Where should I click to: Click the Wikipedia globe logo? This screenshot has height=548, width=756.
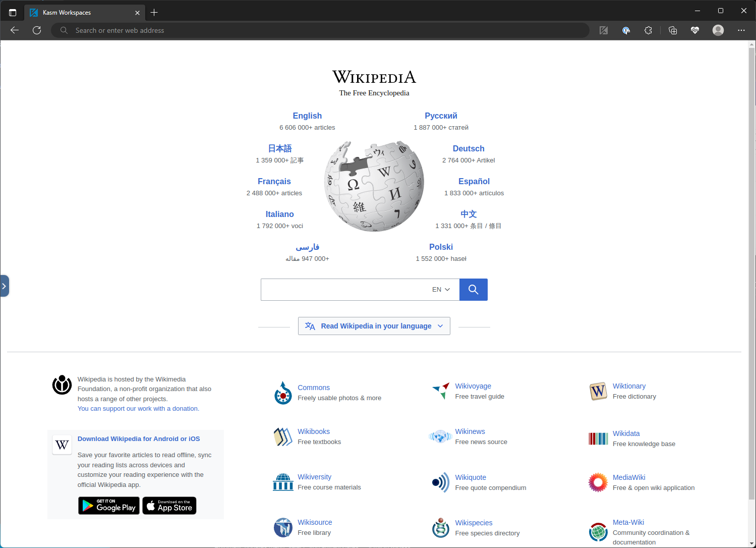click(374, 186)
